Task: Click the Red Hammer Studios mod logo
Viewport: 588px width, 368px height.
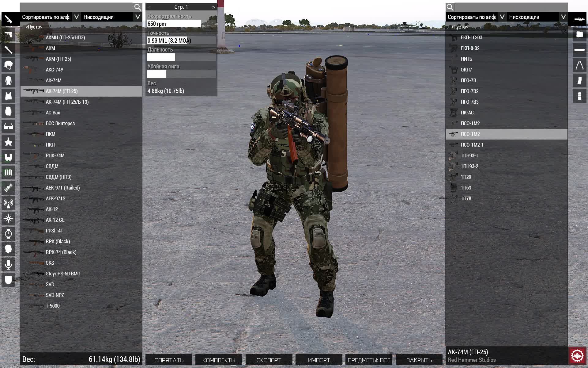Action: pos(577,356)
